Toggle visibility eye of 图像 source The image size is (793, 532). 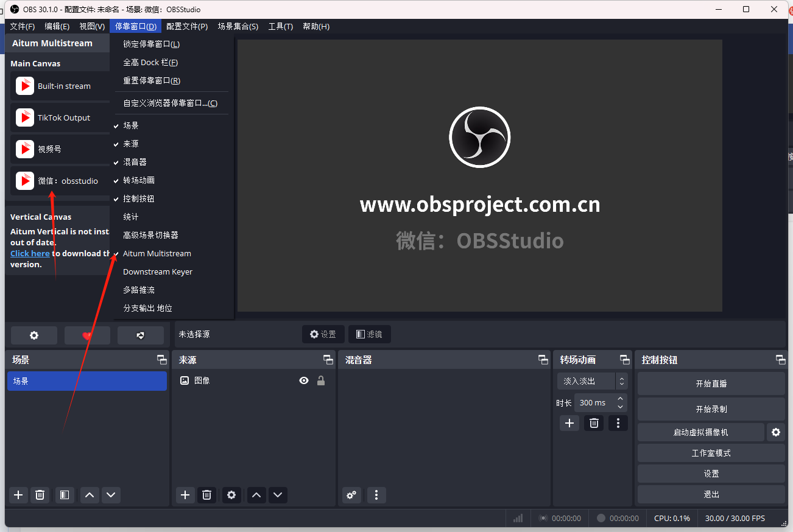click(x=304, y=380)
